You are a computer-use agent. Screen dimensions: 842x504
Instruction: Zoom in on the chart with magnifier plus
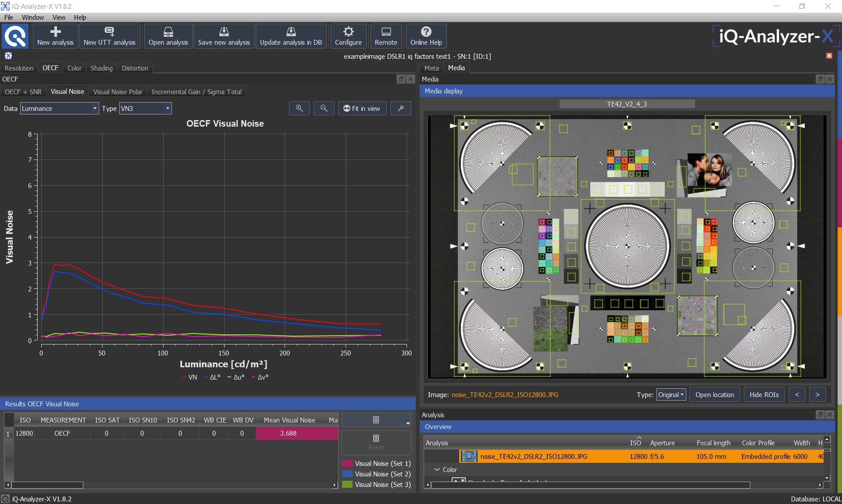click(300, 108)
